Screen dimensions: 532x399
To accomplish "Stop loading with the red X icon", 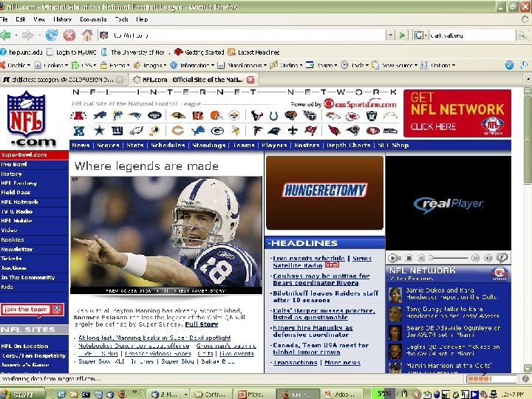I will click(69, 35).
